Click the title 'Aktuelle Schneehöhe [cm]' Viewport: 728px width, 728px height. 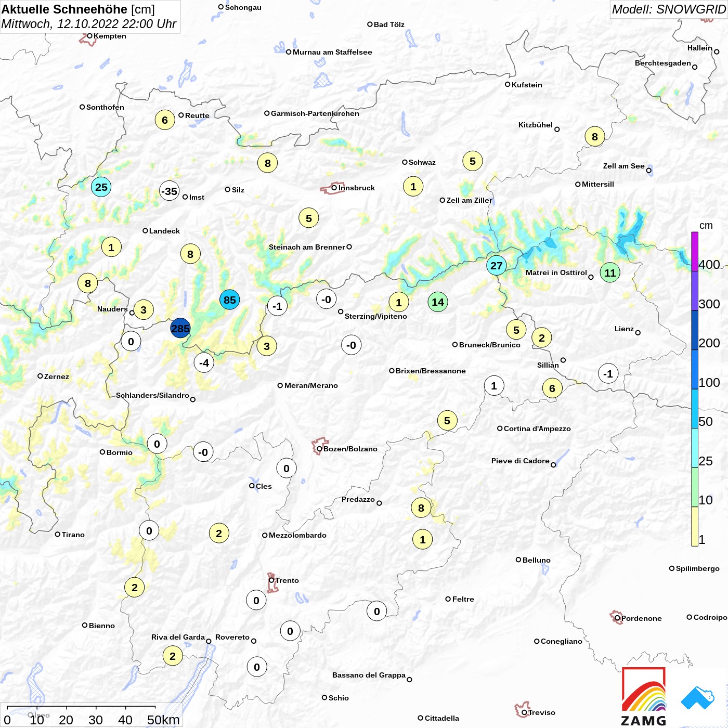click(x=78, y=9)
